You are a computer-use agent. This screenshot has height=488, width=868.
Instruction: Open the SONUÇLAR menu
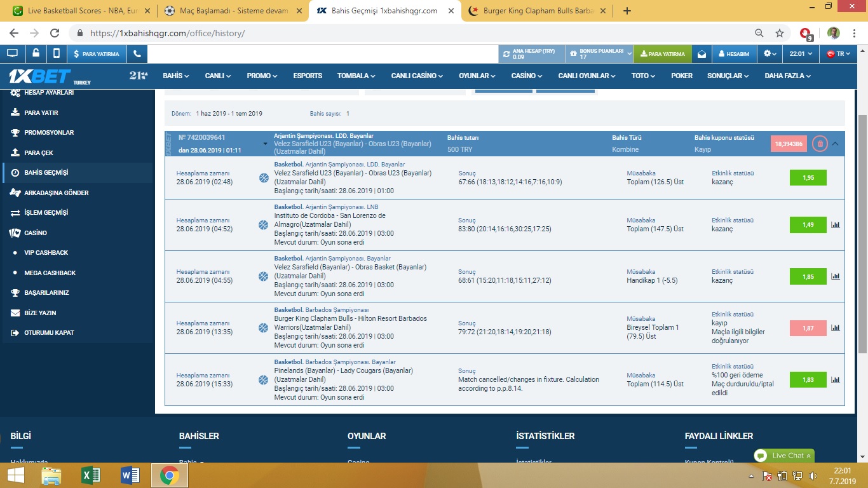pyautogui.click(x=728, y=76)
